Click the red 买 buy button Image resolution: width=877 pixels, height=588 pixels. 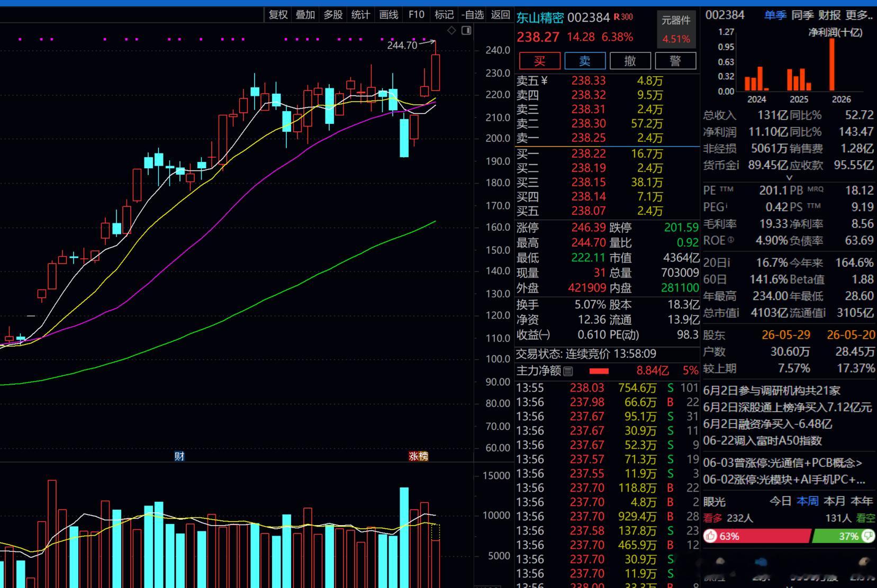pyautogui.click(x=540, y=60)
